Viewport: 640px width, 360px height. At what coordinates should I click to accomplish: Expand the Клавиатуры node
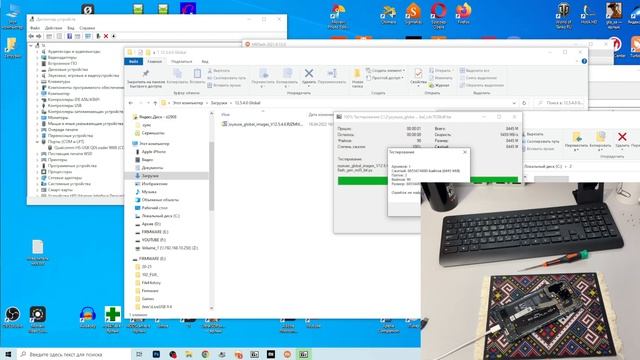click(x=37, y=82)
